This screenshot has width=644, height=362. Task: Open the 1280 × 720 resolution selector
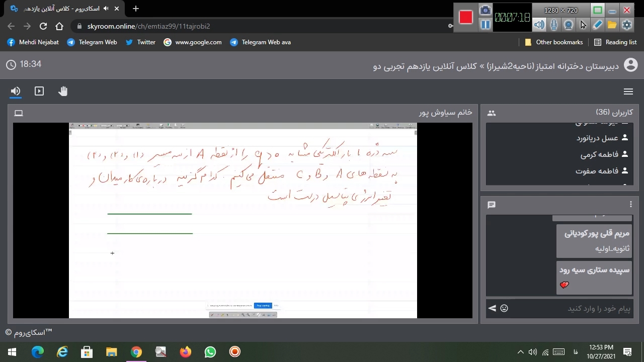(560, 10)
